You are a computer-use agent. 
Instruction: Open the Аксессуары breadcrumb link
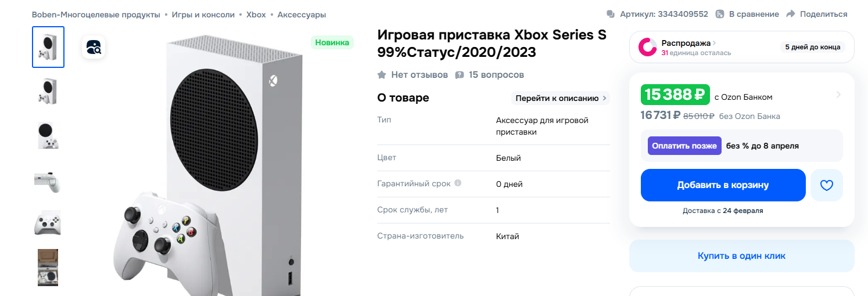(x=302, y=15)
